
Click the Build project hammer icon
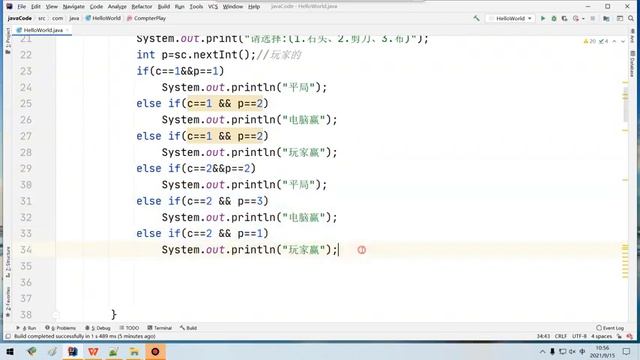476,18
